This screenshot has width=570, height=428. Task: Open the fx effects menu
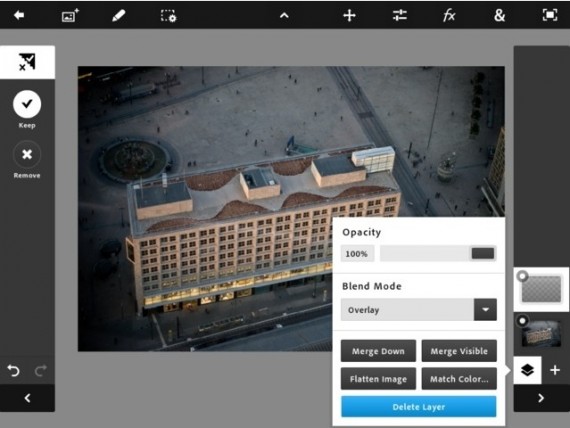[x=449, y=16]
